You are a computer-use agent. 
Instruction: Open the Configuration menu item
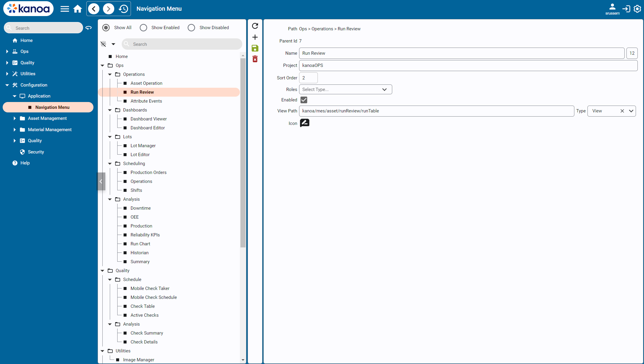[x=34, y=85]
